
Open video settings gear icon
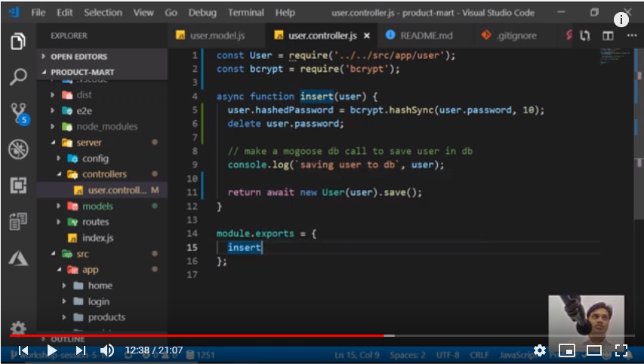[540, 350]
